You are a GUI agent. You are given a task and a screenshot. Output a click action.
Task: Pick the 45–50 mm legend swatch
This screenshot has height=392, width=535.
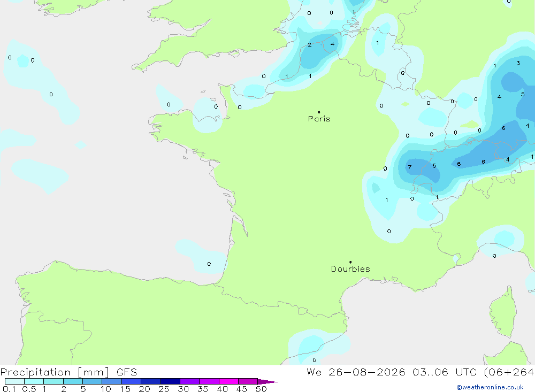tap(248, 381)
